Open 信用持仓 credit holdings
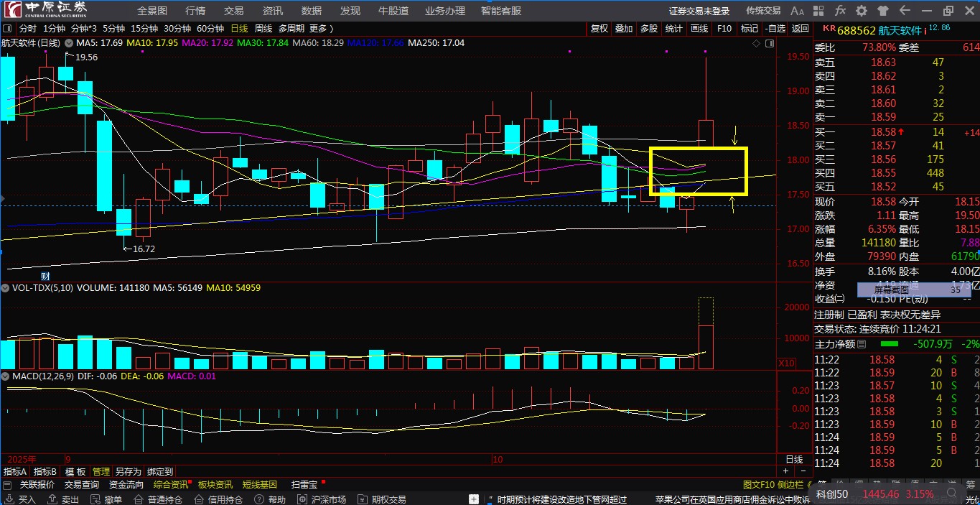 coord(218,499)
